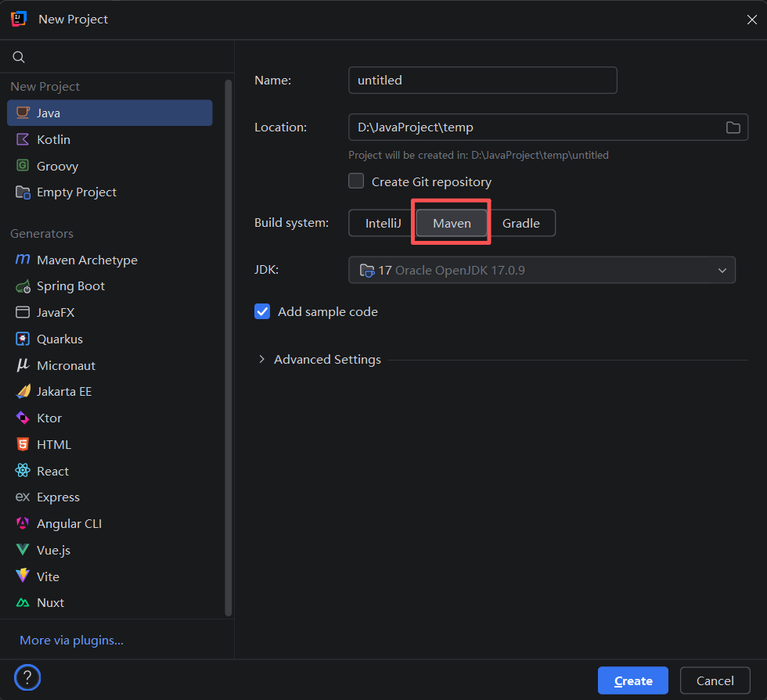This screenshot has height=700, width=767.
Task: Click the Express ex icon
Action: (x=23, y=497)
